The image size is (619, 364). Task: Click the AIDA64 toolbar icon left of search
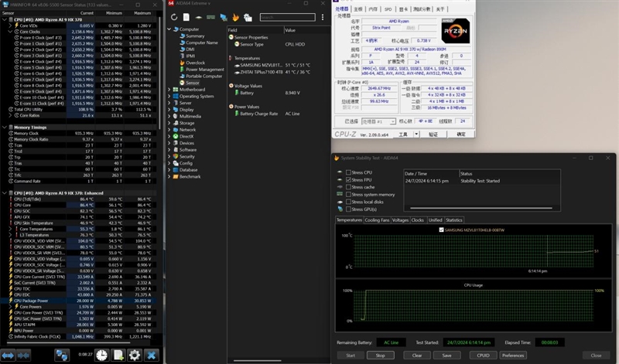[248, 17]
